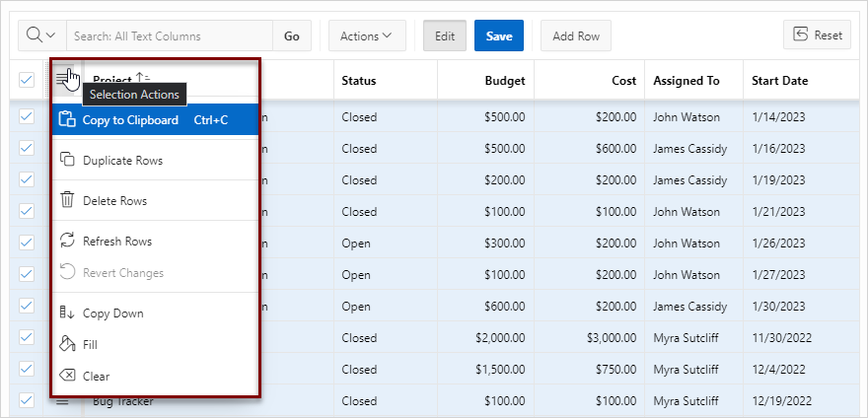Toggle the select-all checkbox in header
868x418 pixels.
click(x=27, y=80)
